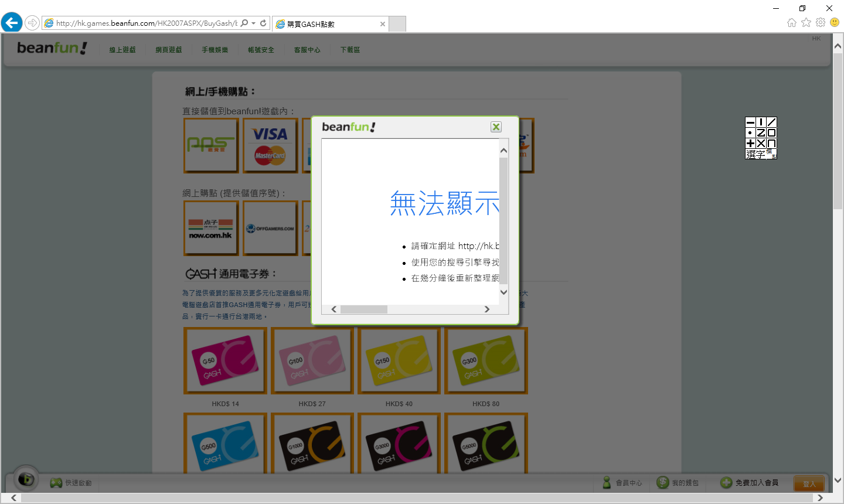Click popup's vertical scrollbar thumb
This screenshot has width=844, height=504.
point(503,221)
